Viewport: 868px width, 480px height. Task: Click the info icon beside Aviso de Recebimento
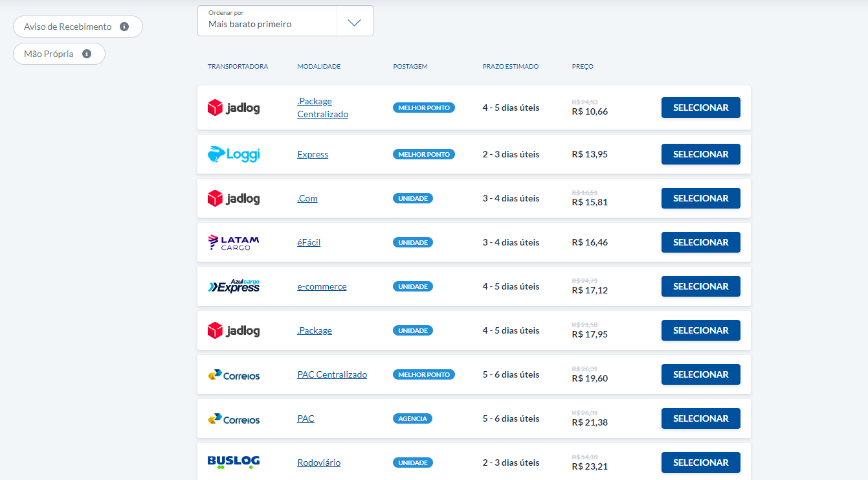pyautogui.click(x=124, y=27)
